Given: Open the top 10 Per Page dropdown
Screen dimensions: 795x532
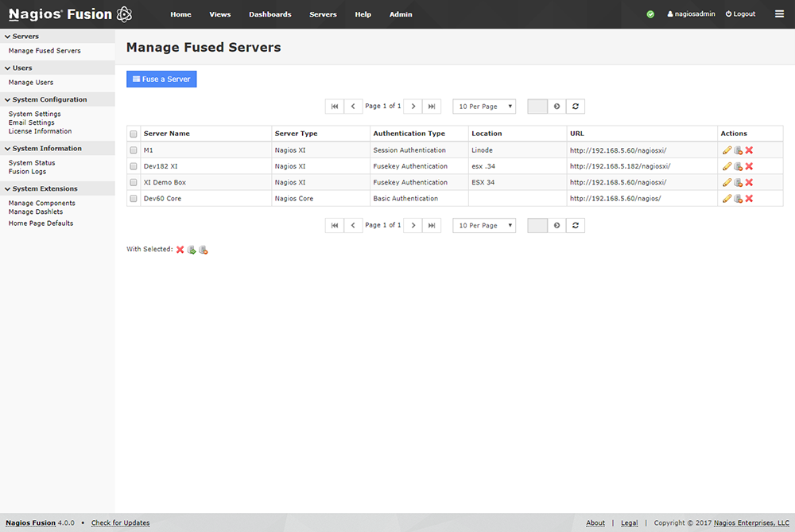Looking at the screenshot, I should (x=484, y=107).
